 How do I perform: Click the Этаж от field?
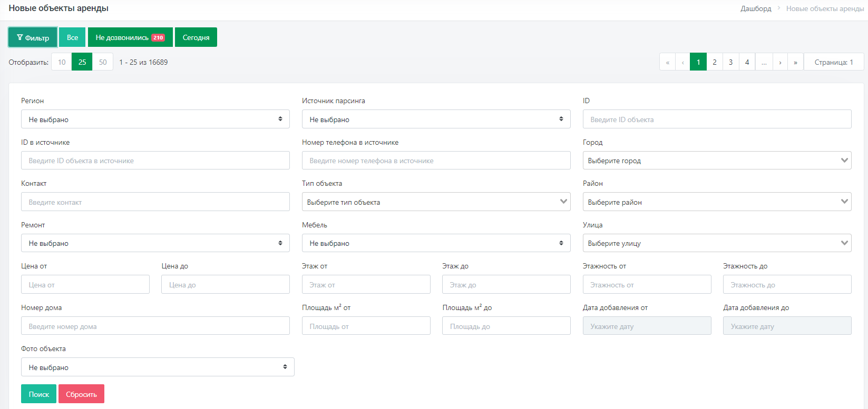366,284
